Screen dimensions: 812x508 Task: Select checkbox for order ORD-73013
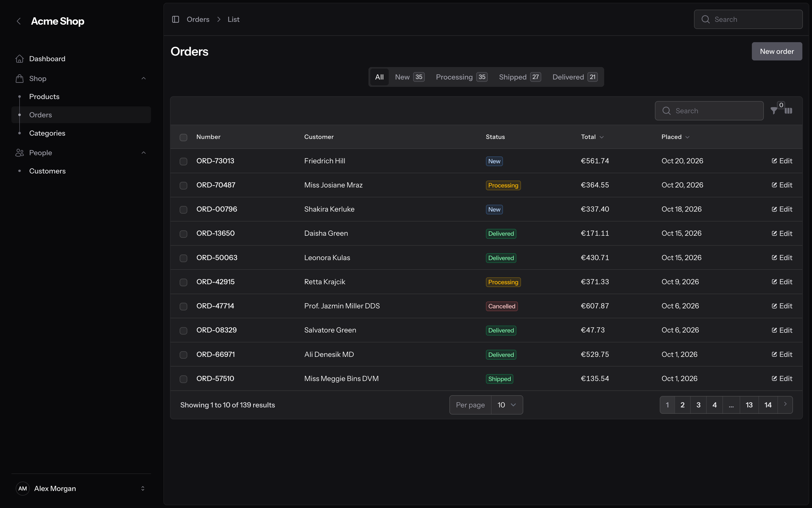tap(183, 162)
